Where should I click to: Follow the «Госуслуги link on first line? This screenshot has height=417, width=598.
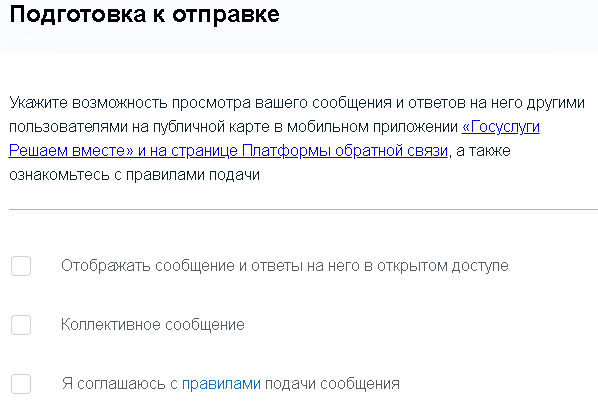pyautogui.click(x=500, y=127)
